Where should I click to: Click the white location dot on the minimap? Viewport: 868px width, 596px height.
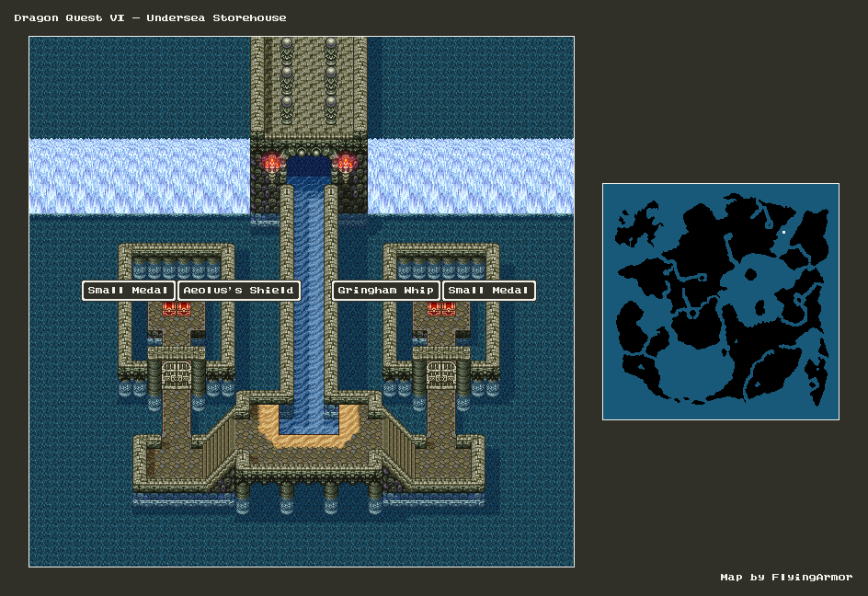click(x=783, y=232)
